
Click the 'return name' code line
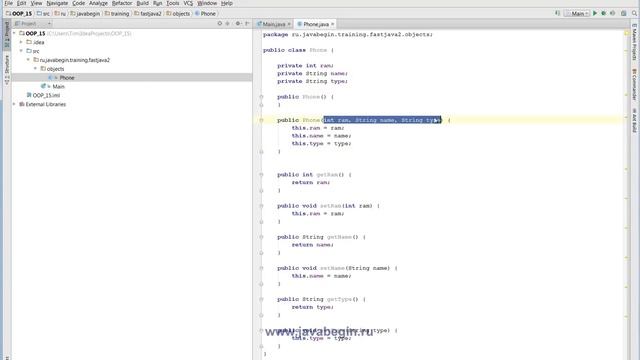coord(312,245)
